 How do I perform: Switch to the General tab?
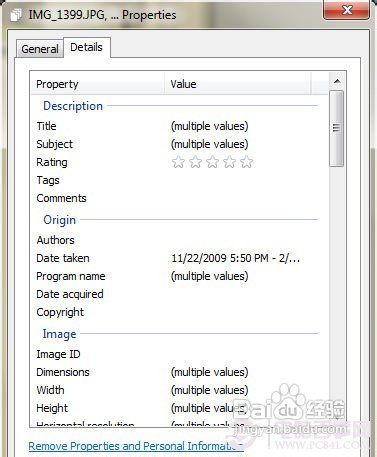[x=40, y=49]
